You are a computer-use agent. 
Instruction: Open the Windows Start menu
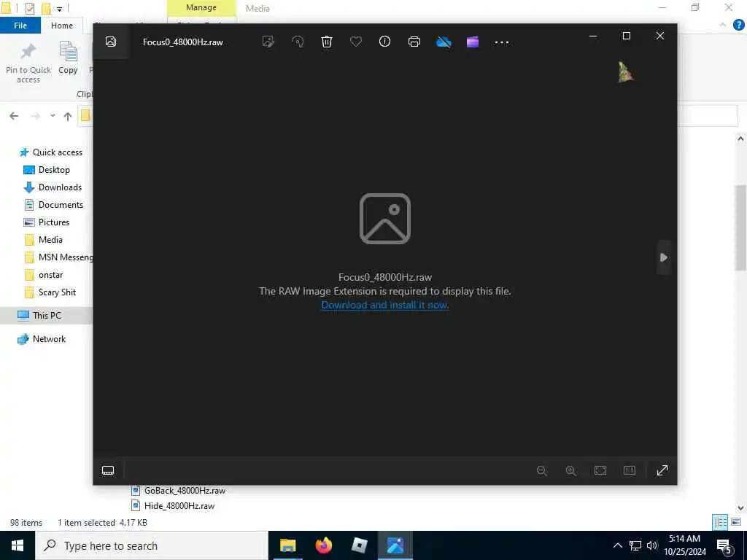pyautogui.click(x=18, y=545)
